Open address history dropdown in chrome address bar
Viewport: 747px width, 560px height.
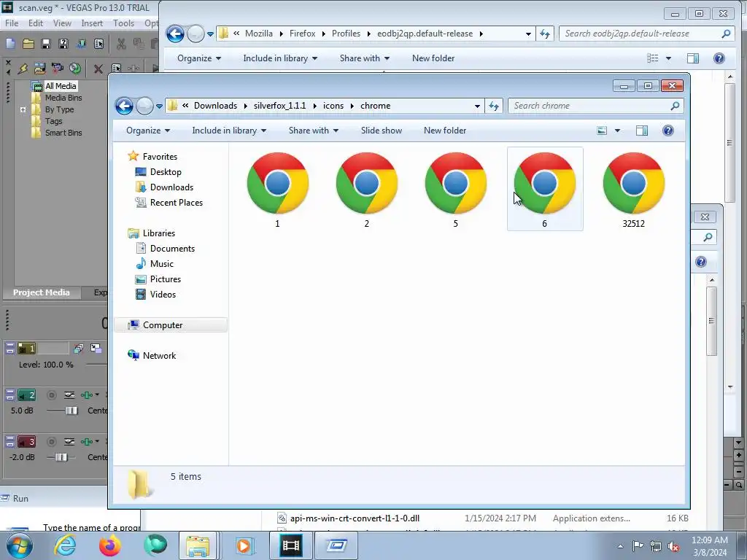coord(477,106)
